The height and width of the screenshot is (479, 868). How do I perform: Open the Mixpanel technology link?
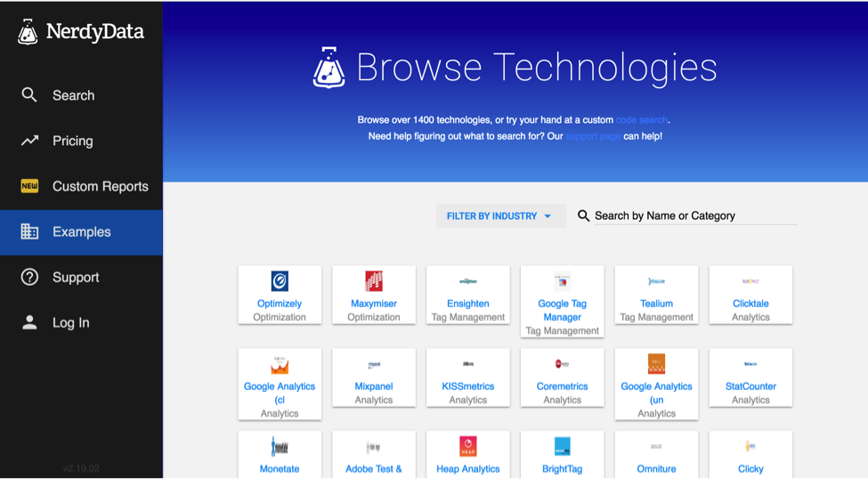(374, 386)
